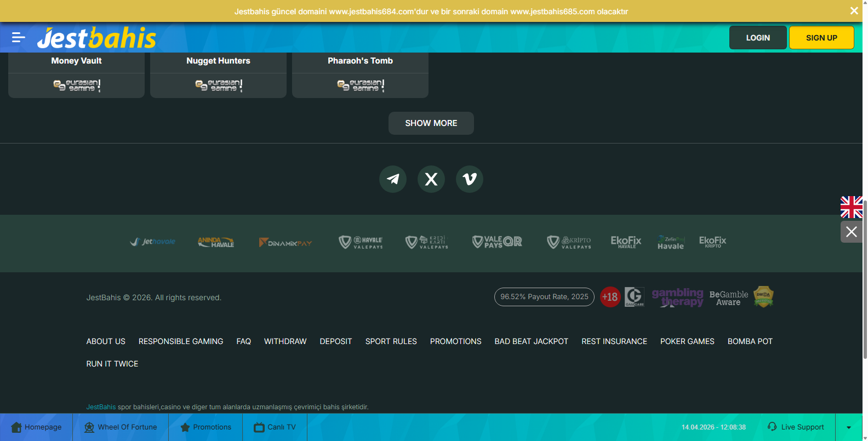The height and width of the screenshot is (441, 868).
Task: Click SHOW MORE games button
Action: (431, 123)
